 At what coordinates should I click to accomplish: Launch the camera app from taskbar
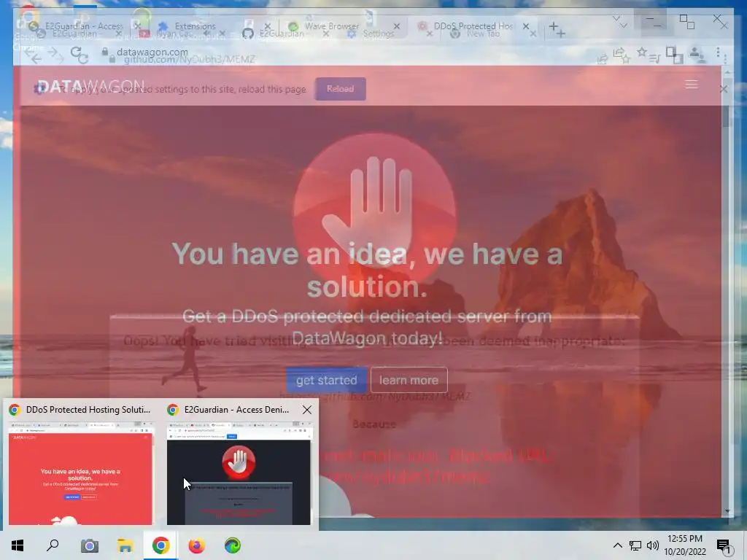point(89,545)
